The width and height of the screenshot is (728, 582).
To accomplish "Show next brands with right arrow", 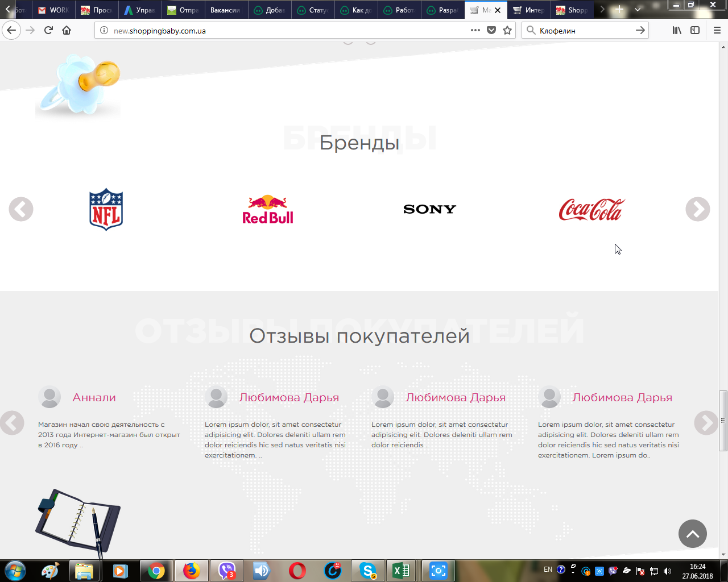I will pos(698,209).
